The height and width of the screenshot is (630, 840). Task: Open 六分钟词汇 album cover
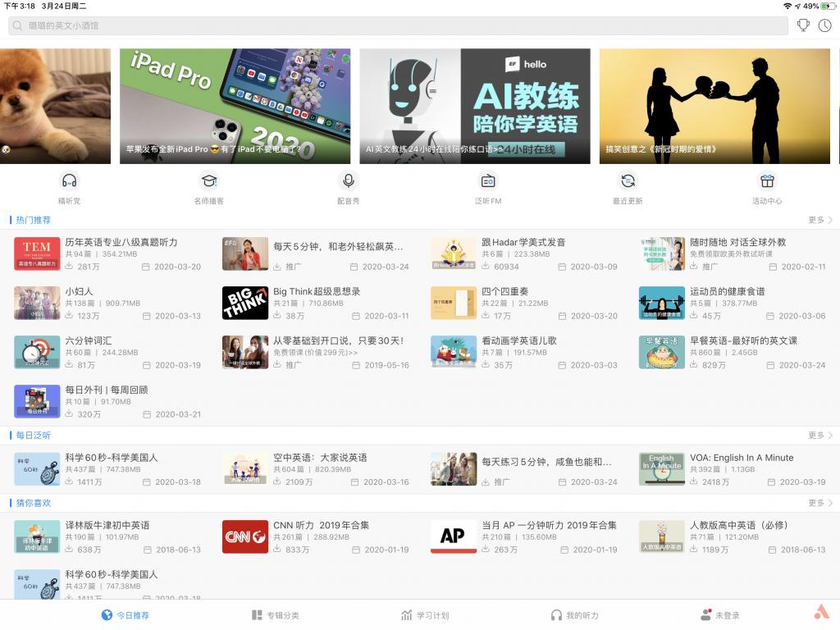click(x=37, y=352)
